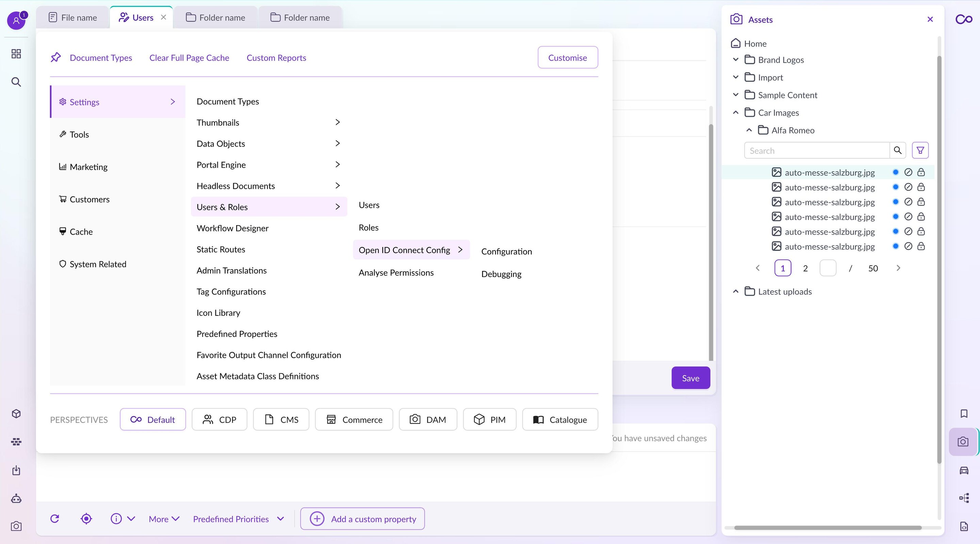This screenshot has width=980, height=544.
Task: Open the Thumbnails submenu
Action: [268, 122]
